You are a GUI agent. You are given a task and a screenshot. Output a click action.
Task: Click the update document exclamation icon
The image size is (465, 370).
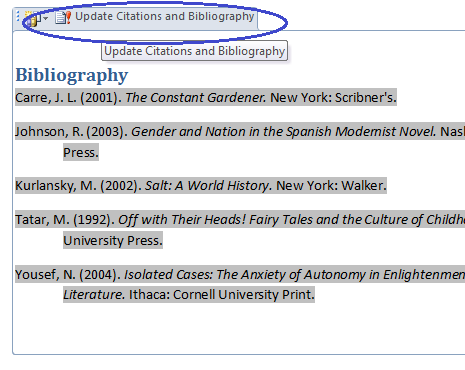point(63,17)
